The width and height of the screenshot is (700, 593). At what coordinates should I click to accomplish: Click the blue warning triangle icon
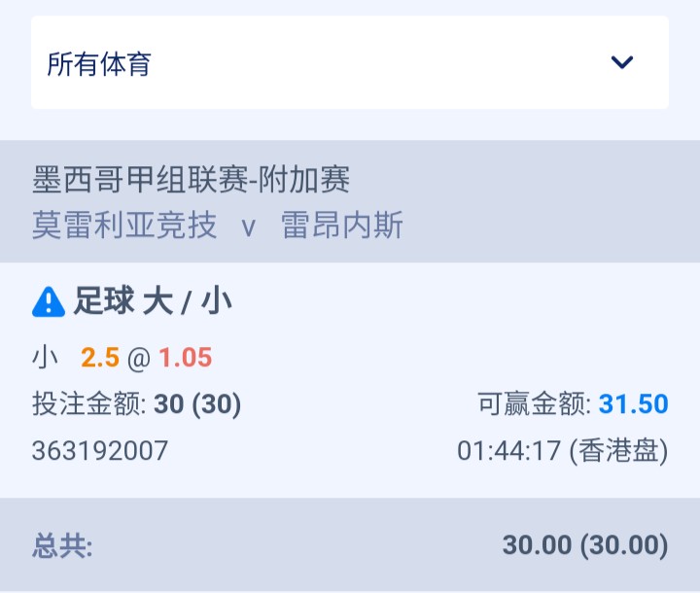click(49, 302)
